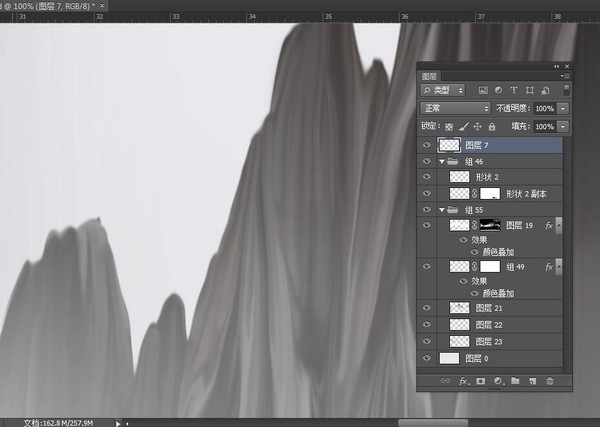Viewport: 600px width, 427px height.
Task: Filter layers by smart object icon
Action: pyautogui.click(x=545, y=90)
